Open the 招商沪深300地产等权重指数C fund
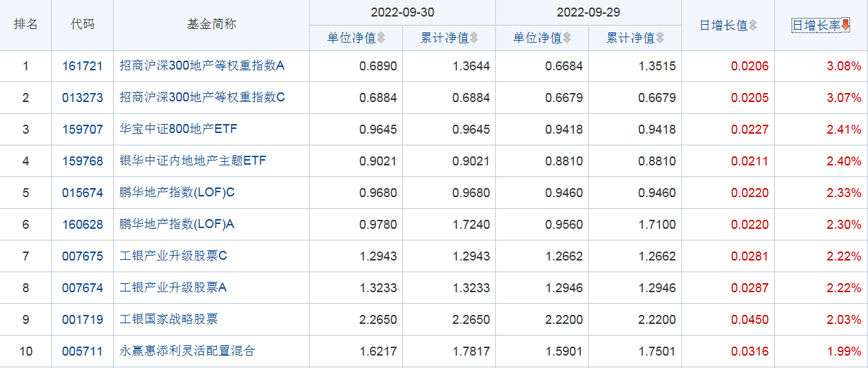Image resolution: width=868 pixels, height=368 pixels. click(202, 98)
